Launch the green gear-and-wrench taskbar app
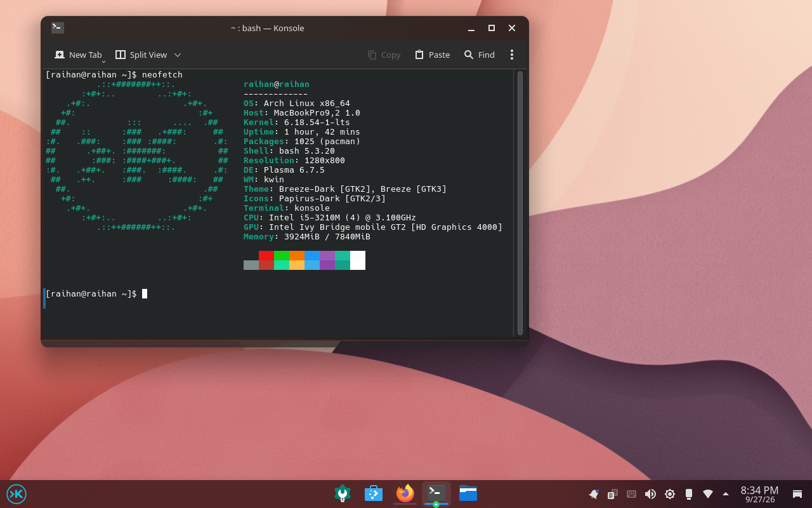The image size is (812, 508). [343, 493]
